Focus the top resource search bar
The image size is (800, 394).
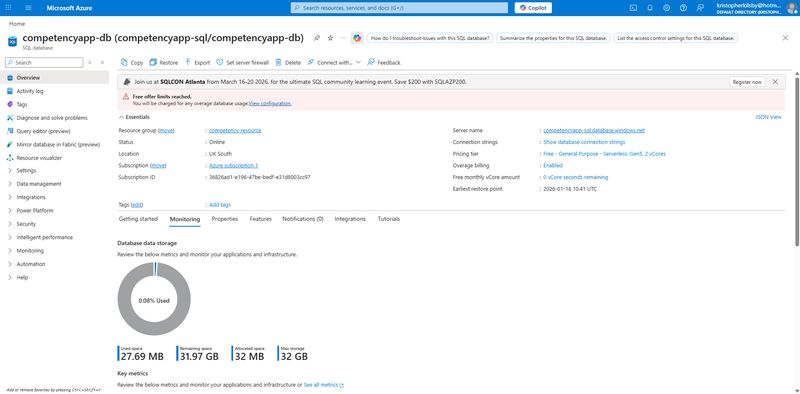click(x=399, y=8)
